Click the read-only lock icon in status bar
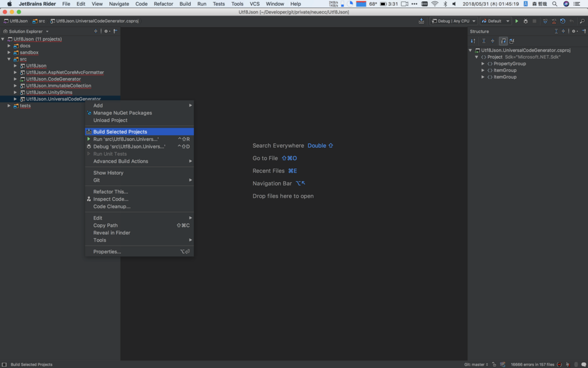Image resolution: width=588 pixels, height=368 pixels. (494, 364)
